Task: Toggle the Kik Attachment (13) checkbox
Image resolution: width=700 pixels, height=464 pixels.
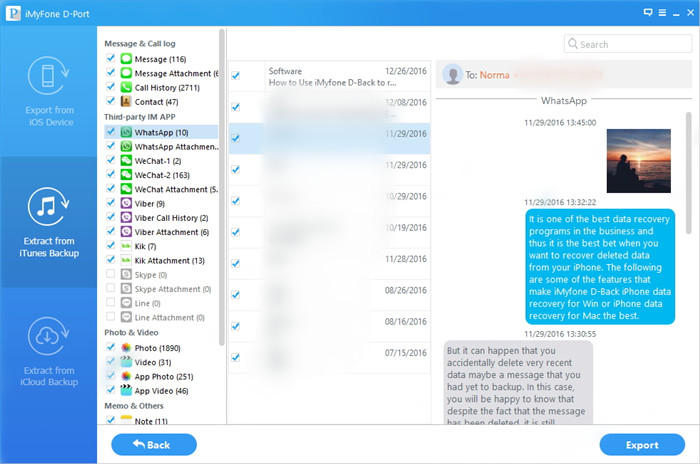Action: [x=111, y=259]
